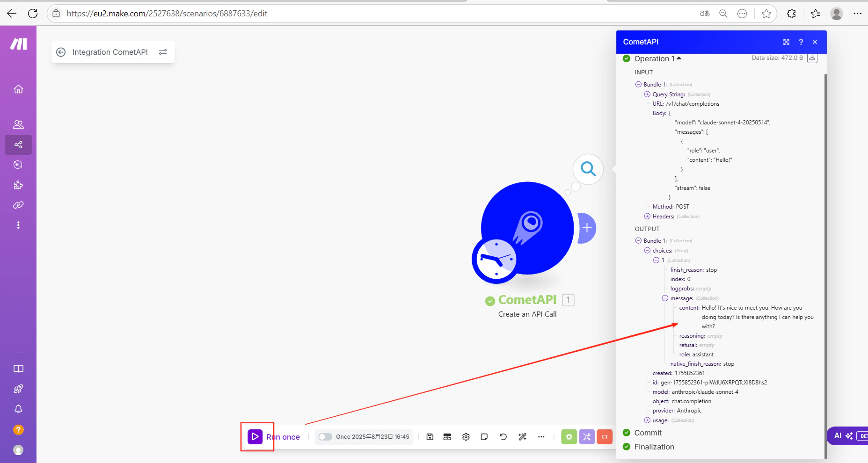Click the 'finish_reason: stop' row
The image size is (868, 463).
(x=693, y=270)
